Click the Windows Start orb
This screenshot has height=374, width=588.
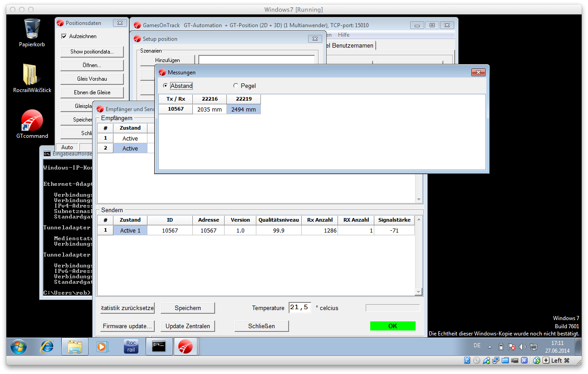(x=19, y=347)
